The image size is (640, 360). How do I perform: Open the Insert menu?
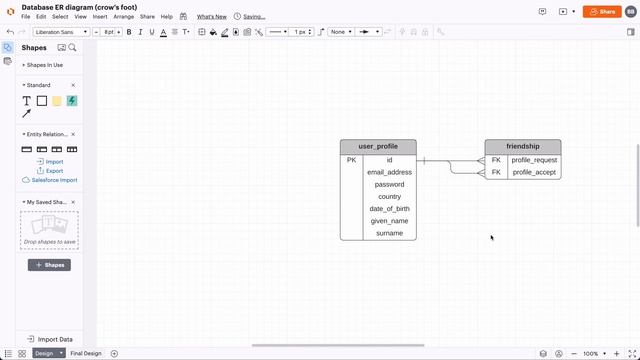point(100,17)
